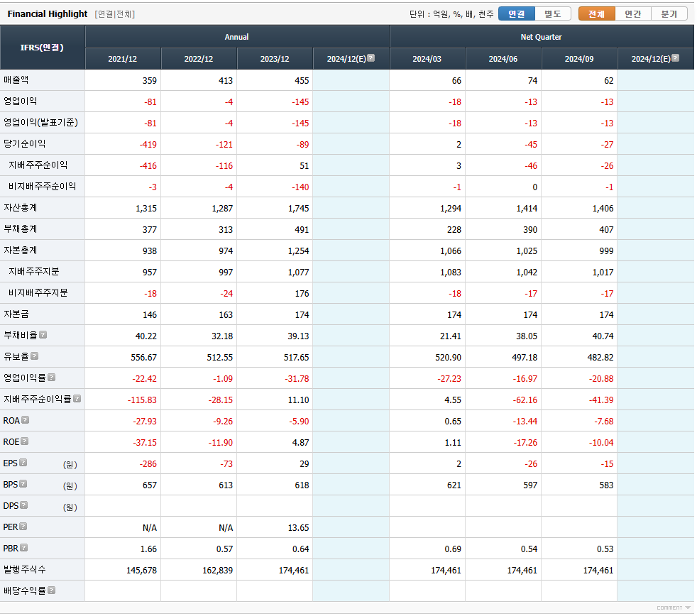Viewport: 697px width, 616px height.
Task: Click 2023/12 PER value 13.65
Action: [298, 528]
